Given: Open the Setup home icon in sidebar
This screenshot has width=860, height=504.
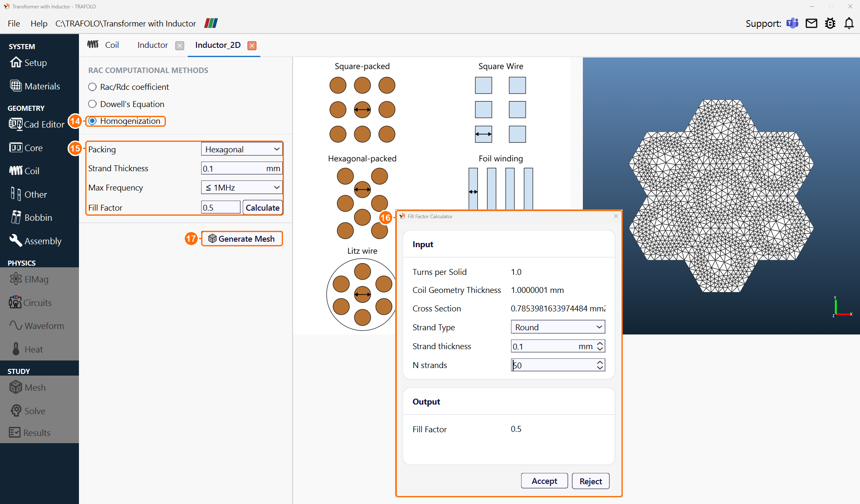Looking at the screenshot, I should (x=16, y=63).
